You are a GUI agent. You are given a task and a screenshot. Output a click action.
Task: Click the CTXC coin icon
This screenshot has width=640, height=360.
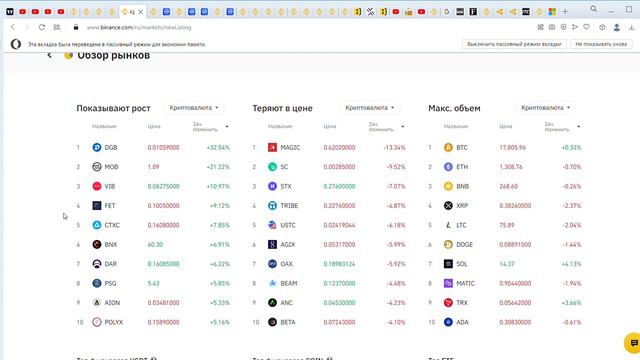point(97,225)
